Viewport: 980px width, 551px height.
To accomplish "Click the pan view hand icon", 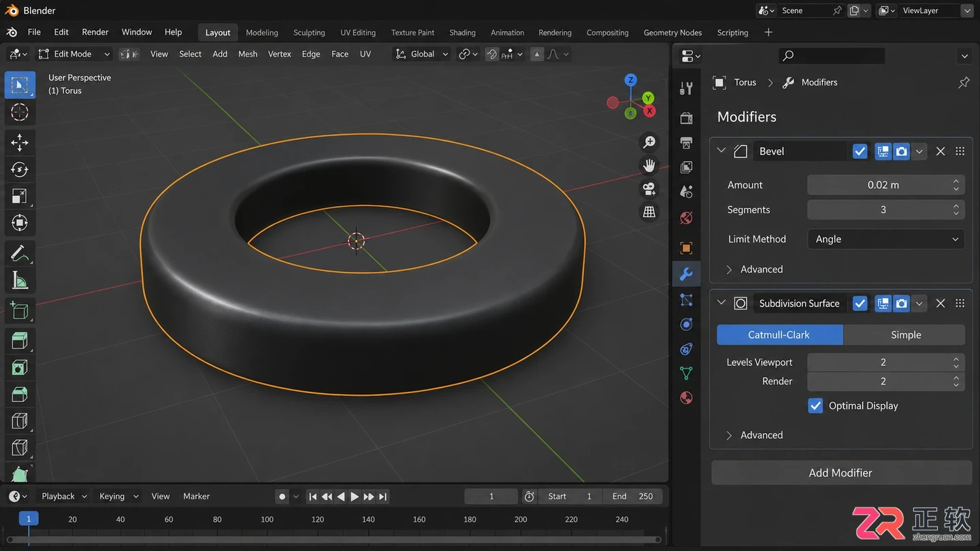I will tap(649, 165).
